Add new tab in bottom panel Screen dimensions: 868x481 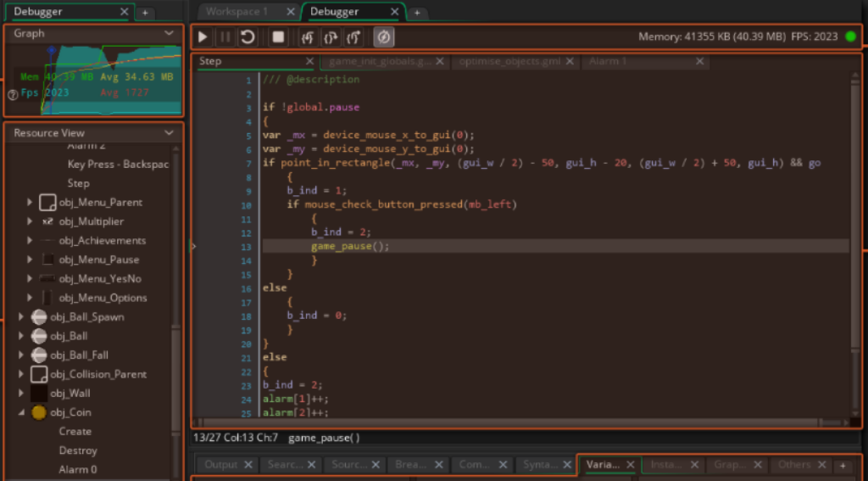(842, 466)
